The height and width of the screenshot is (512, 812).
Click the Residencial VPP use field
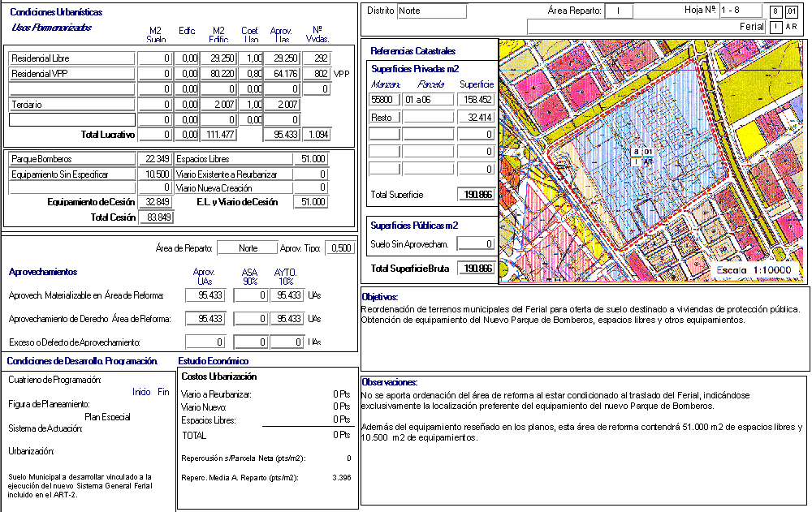click(71, 74)
